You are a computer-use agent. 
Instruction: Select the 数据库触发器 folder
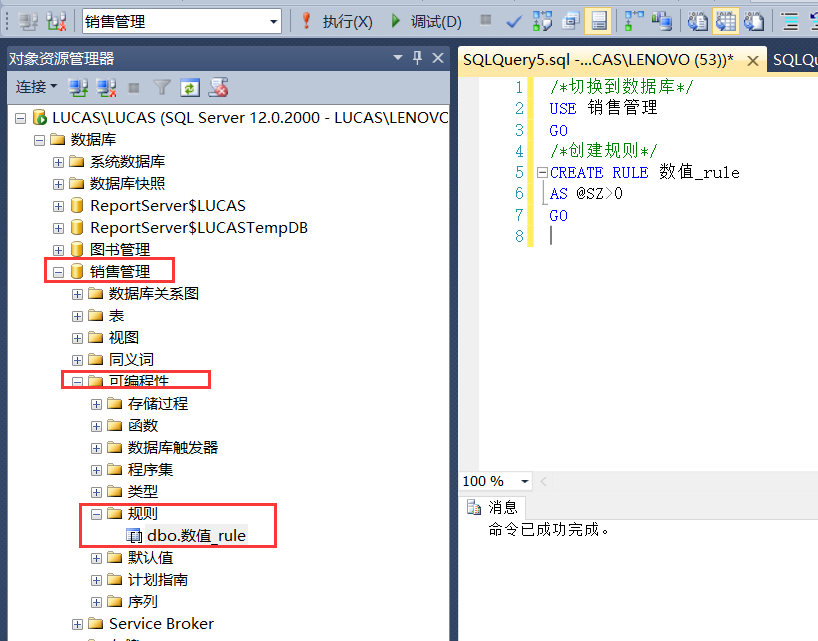(x=173, y=448)
